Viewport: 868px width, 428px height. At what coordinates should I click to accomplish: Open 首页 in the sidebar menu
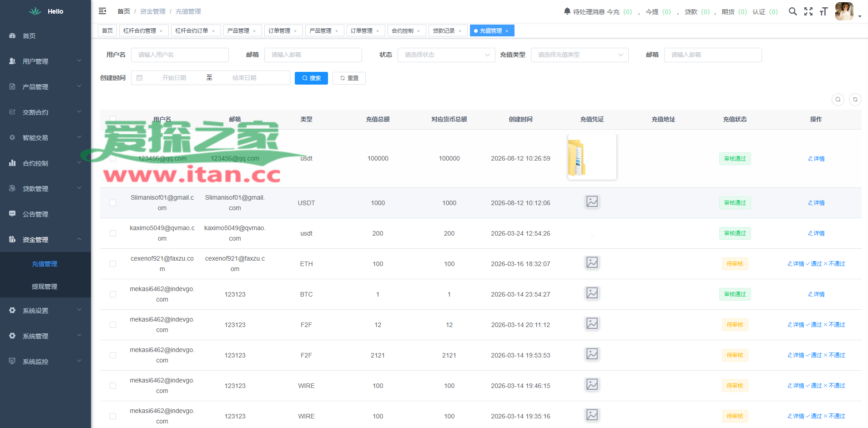[45, 35]
